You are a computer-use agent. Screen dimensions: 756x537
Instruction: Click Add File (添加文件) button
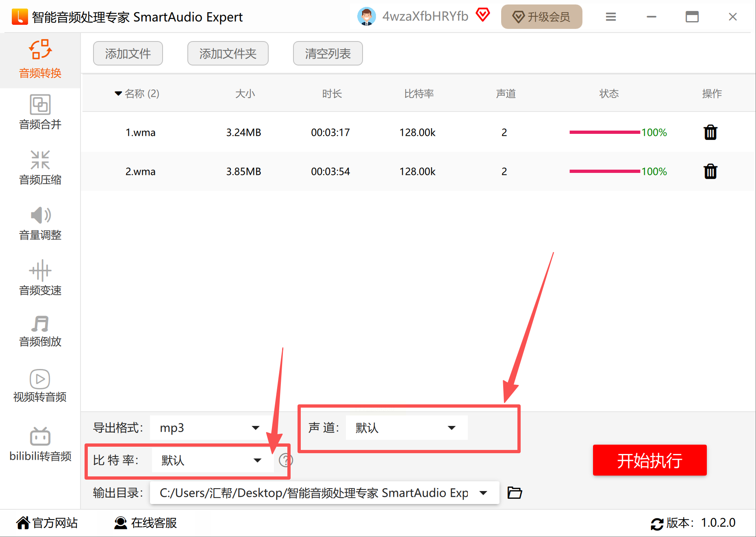(x=128, y=53)
